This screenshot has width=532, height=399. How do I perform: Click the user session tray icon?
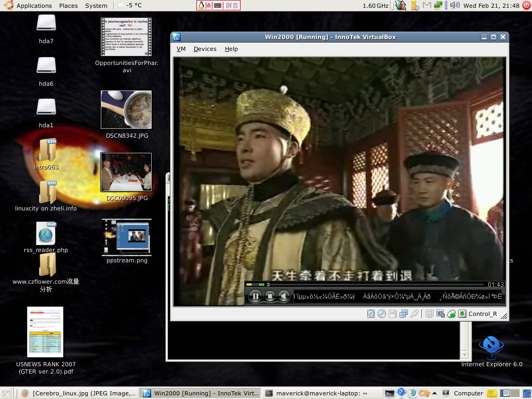coord(415,5)
